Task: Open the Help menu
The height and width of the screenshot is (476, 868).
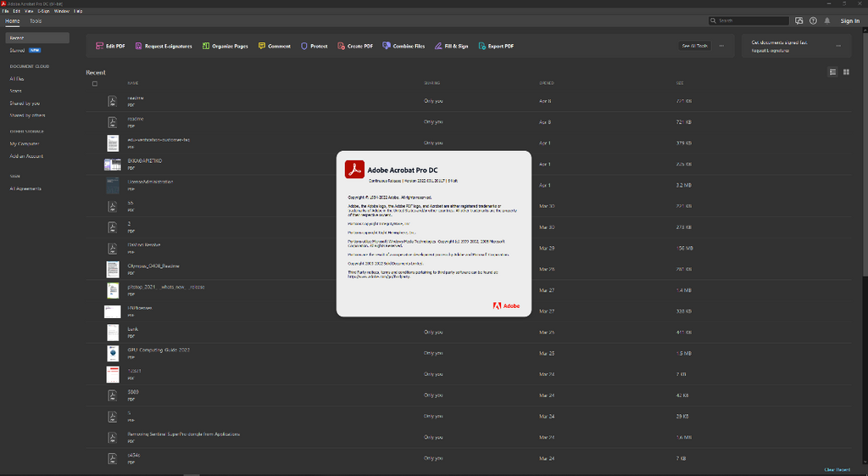Action: (x=78, y=11)
